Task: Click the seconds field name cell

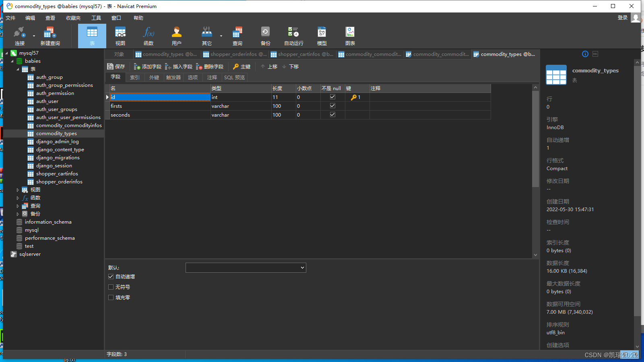Action: (x=160, y=115)
